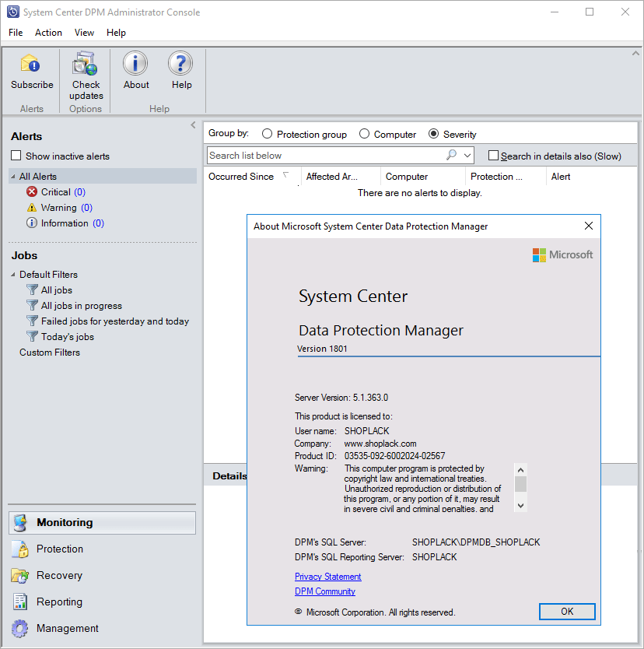Click the All jobs filter icon

tap(32, 289)
